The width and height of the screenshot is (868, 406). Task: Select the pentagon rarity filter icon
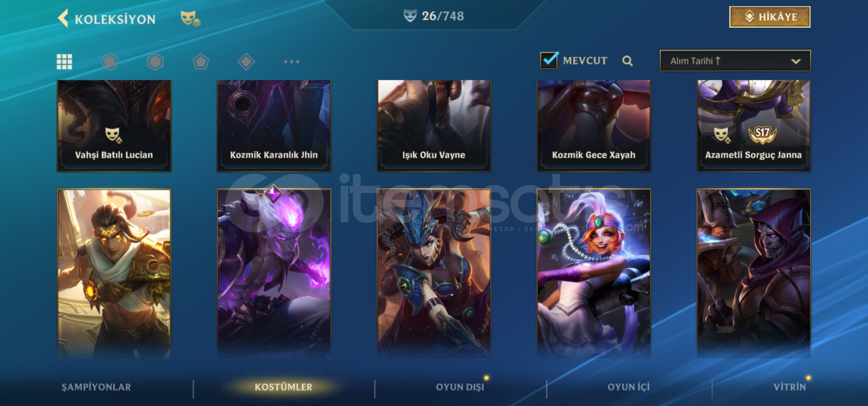[x=201, y=62]
